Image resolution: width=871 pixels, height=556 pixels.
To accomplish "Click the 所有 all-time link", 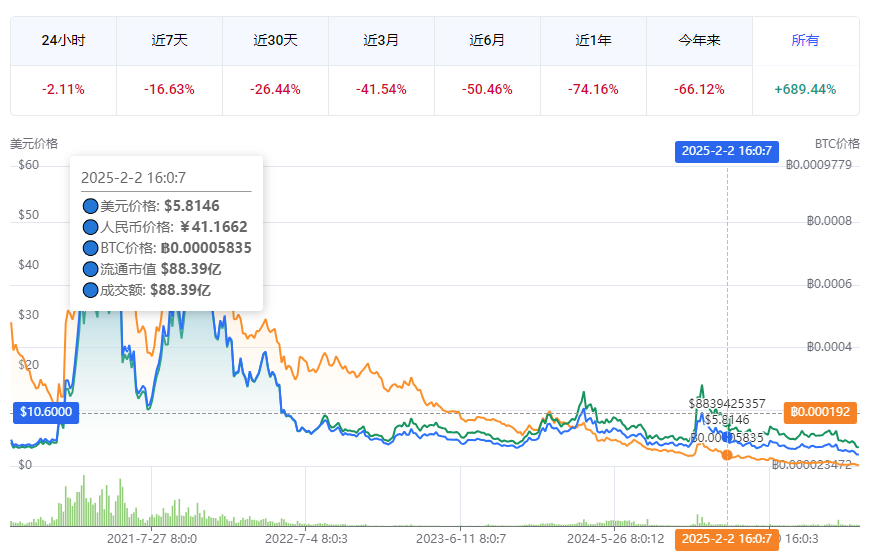I will click(x=805, y=41).
